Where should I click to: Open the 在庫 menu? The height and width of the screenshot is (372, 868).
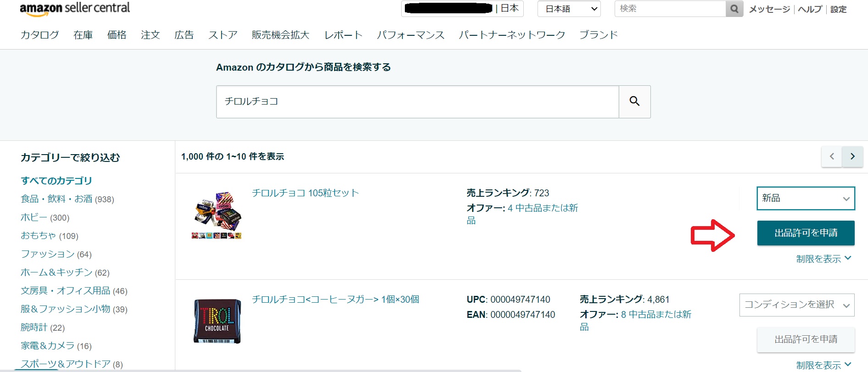(x=83, y=35)
